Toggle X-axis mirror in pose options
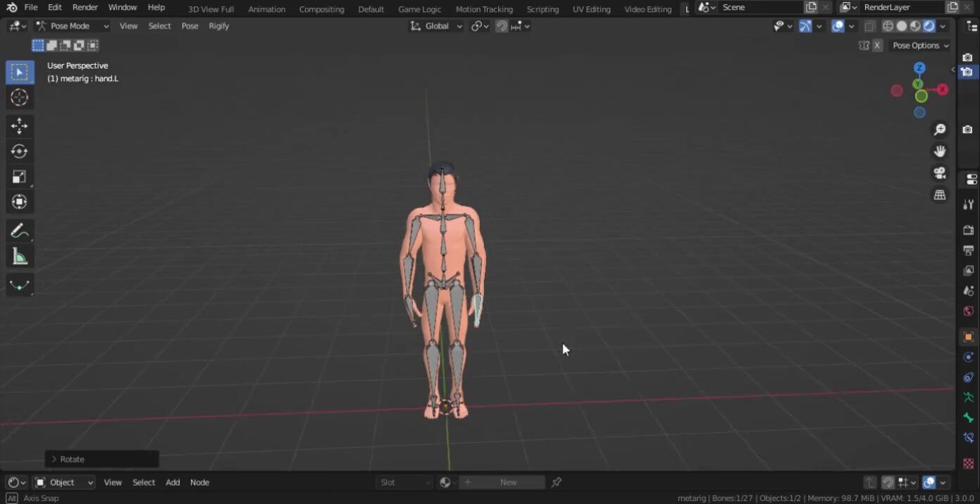 877,45
